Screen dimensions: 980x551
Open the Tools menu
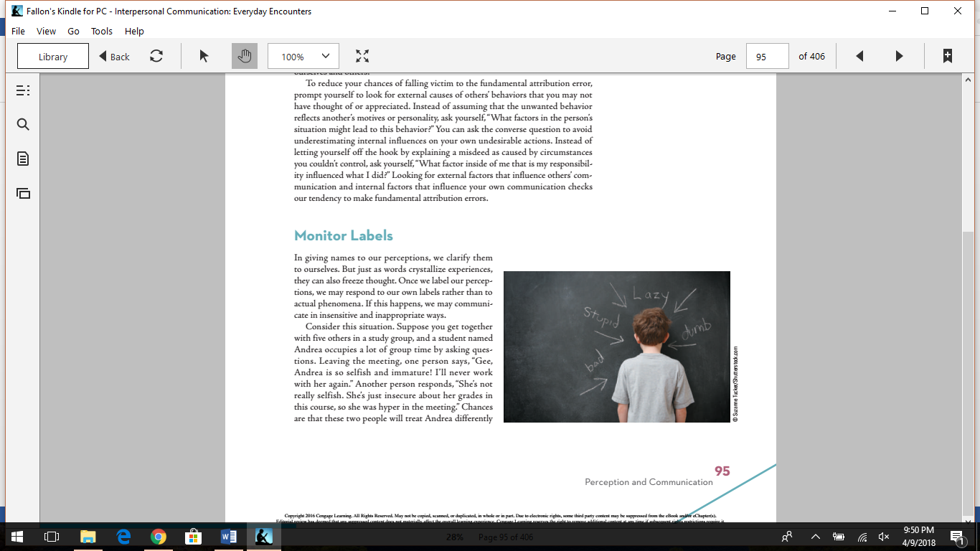pos(101,31)
